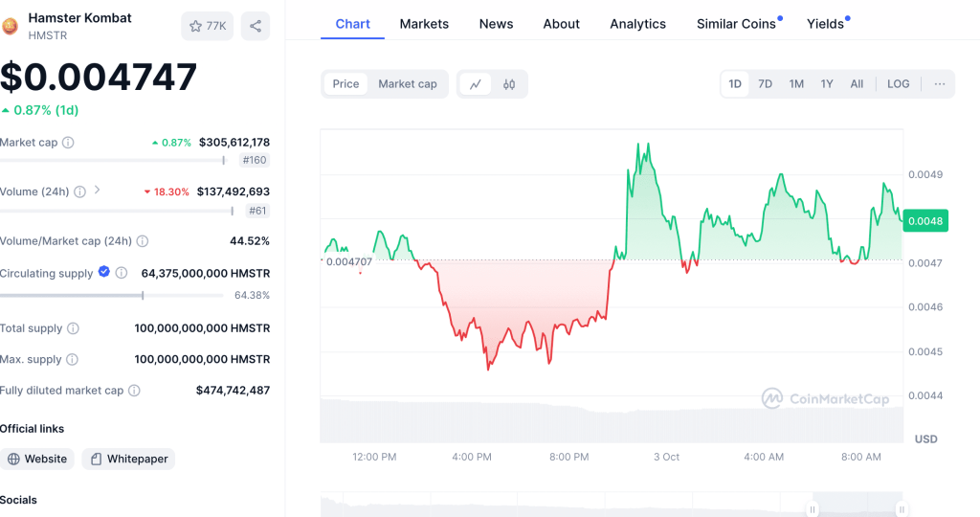
Task: Open the Whitepaper link
Action: tap(128, 459)
